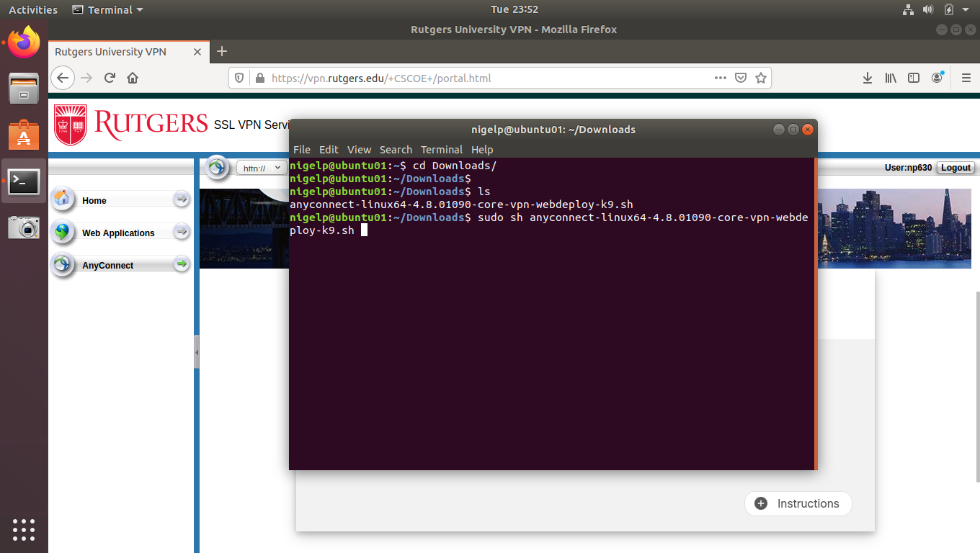Open the http:// protocol dropdown
Image resolution: width=980 pixels, height=553 pixels.
pyautogui.click(x=262, y=168)
